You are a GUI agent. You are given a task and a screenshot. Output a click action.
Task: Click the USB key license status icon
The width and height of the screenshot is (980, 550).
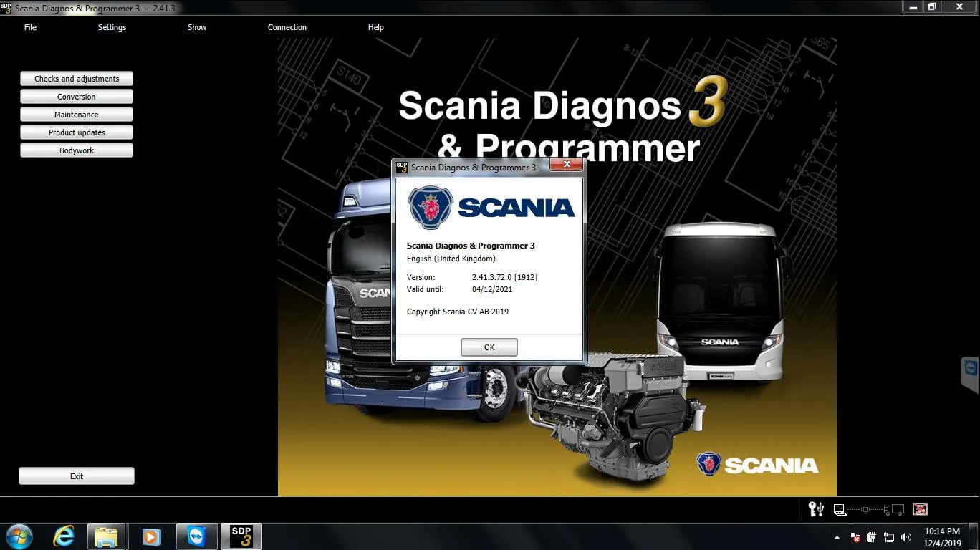pyautogui.click(x=816, y=509)
